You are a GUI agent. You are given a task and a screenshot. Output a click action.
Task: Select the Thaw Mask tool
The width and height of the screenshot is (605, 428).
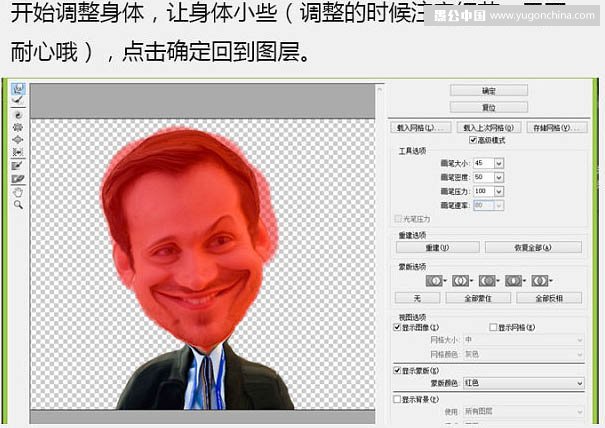(x=18, y=178)
